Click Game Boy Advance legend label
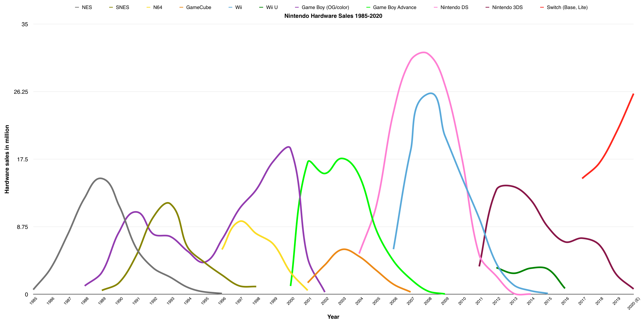 (395, 7)
